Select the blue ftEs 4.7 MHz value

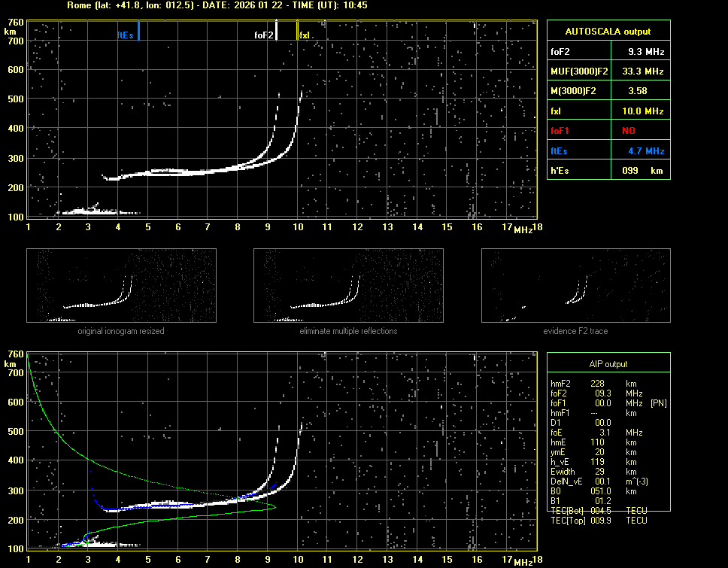(x=645, y=151)
